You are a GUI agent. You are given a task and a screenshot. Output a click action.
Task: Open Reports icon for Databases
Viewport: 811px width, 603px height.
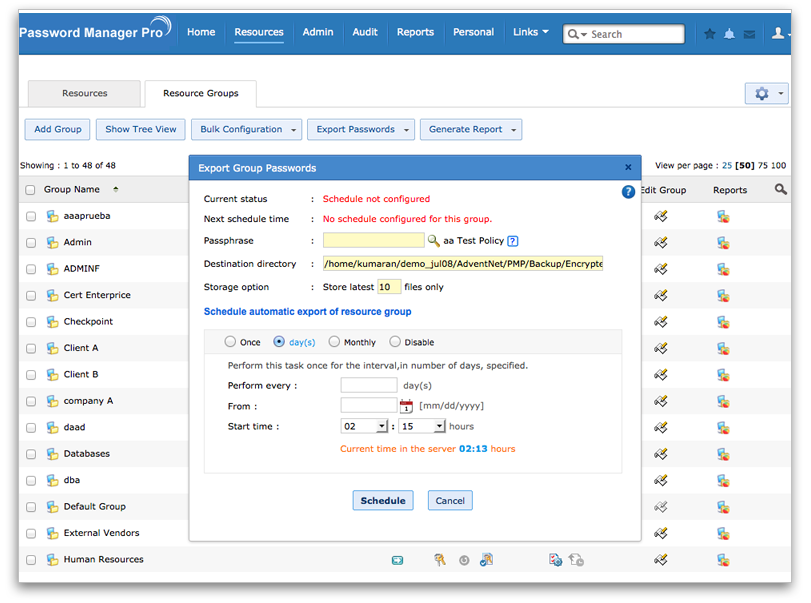723,454
